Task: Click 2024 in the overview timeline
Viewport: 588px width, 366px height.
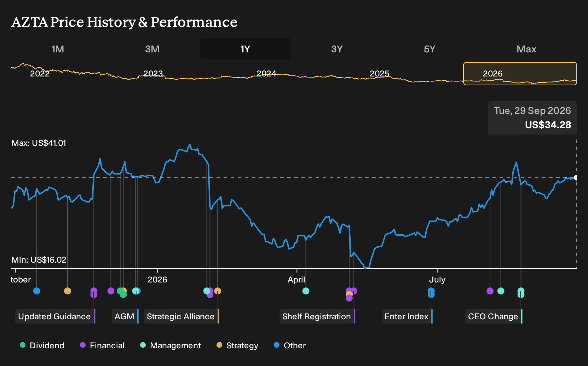Action: click(266, 74)
